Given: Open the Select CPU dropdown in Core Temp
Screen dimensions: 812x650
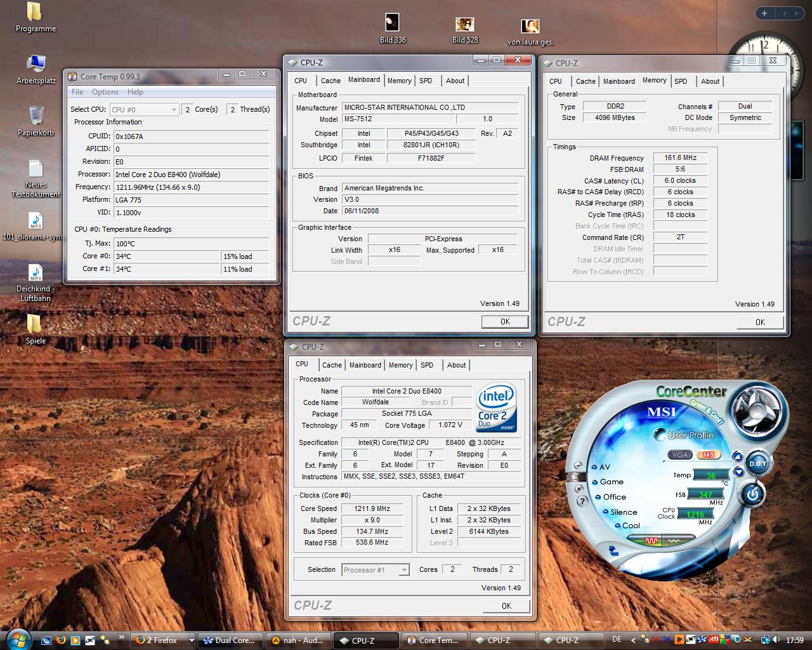Looking at the screenshot, I should [145, 110].
